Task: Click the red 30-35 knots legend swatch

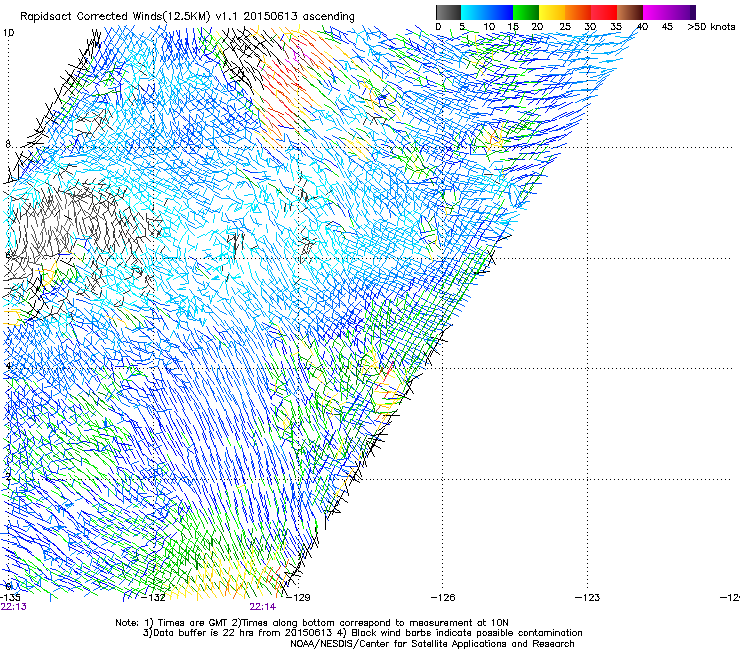Action: click(604, 12)
